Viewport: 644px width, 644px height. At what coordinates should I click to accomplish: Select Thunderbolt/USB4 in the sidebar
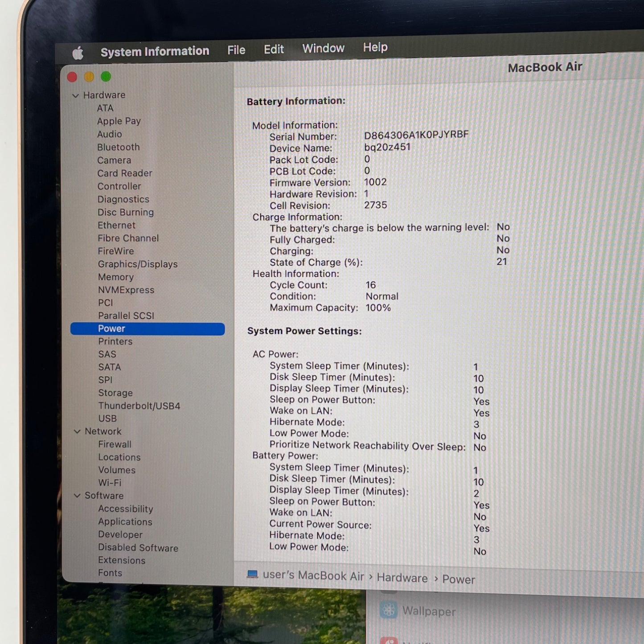(x=139, y=406)
